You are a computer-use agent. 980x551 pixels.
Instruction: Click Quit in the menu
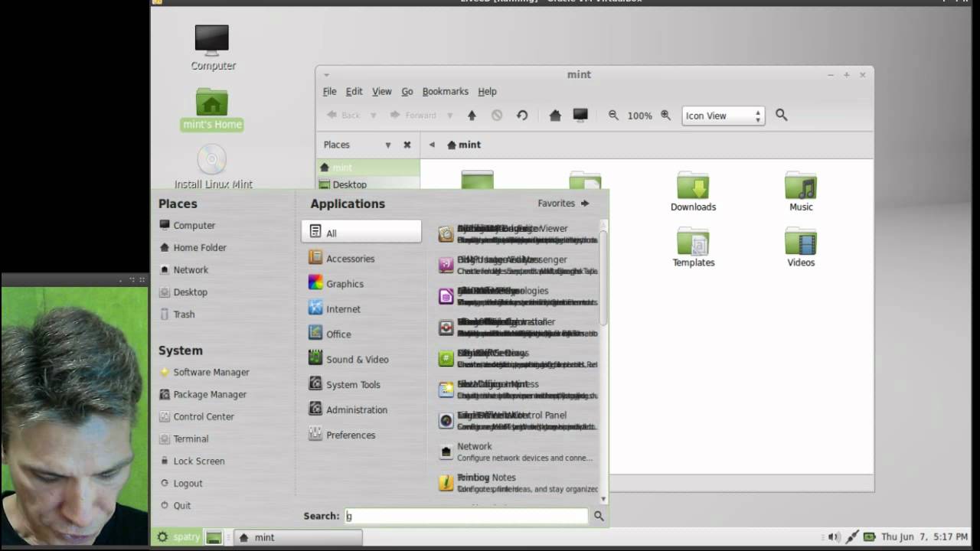(x=175, y=505)
